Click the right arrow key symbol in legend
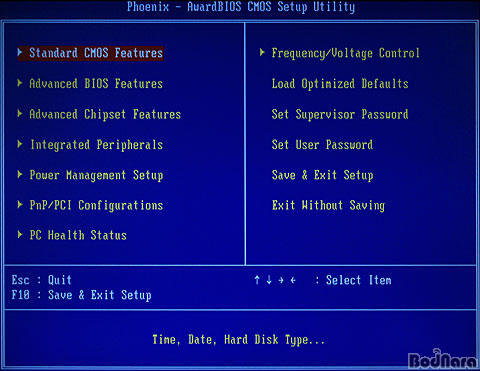The width and height of the screenshot is (480, 371). [281, 280]
